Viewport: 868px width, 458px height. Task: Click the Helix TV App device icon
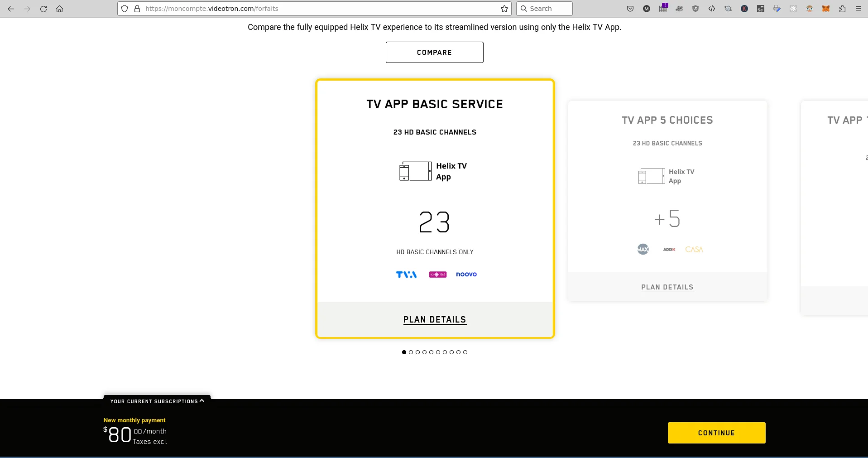[415, 171]
